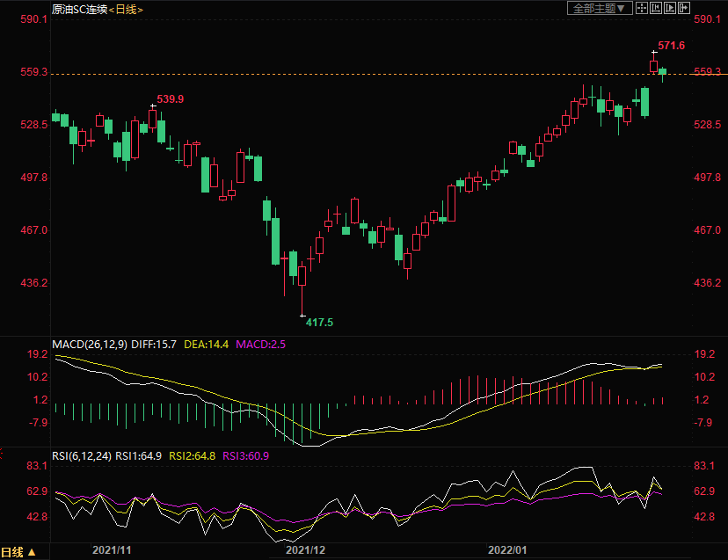Viewport: 728px width, 560px height.
Task: Click the exit-arrow icon at top right
Action: pyautogui.click(x=683, y=8)
